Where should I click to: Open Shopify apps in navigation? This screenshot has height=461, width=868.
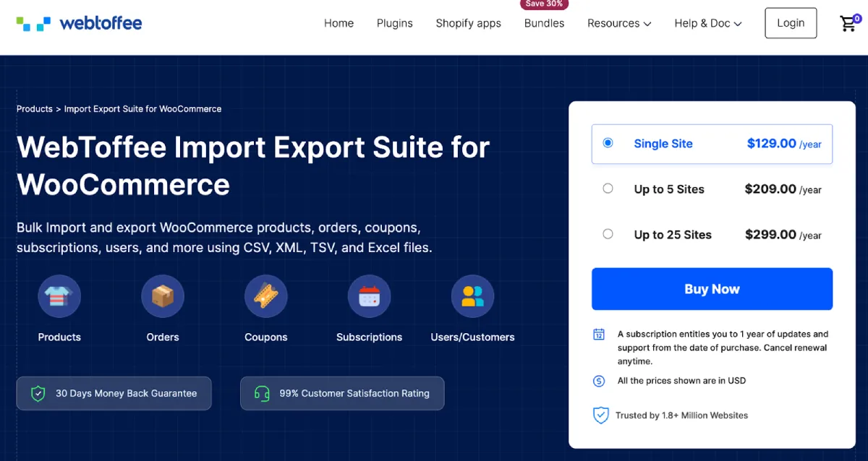pyautogui.click(x=469, y=23)
